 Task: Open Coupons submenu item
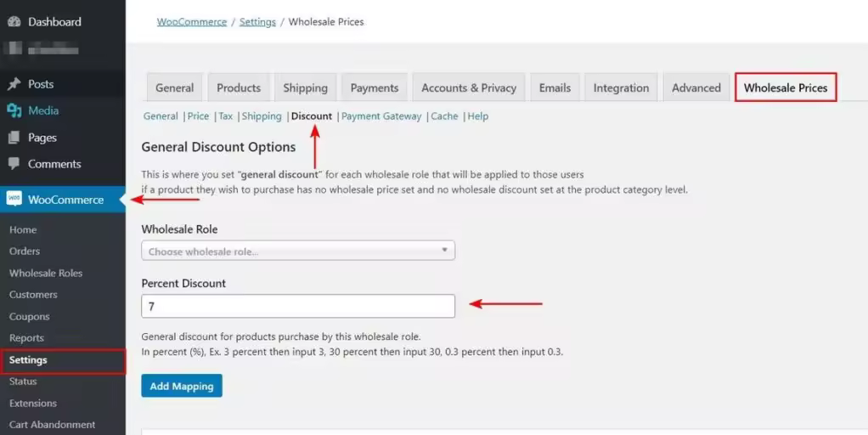pyautogui.click(x=30, y=317)
